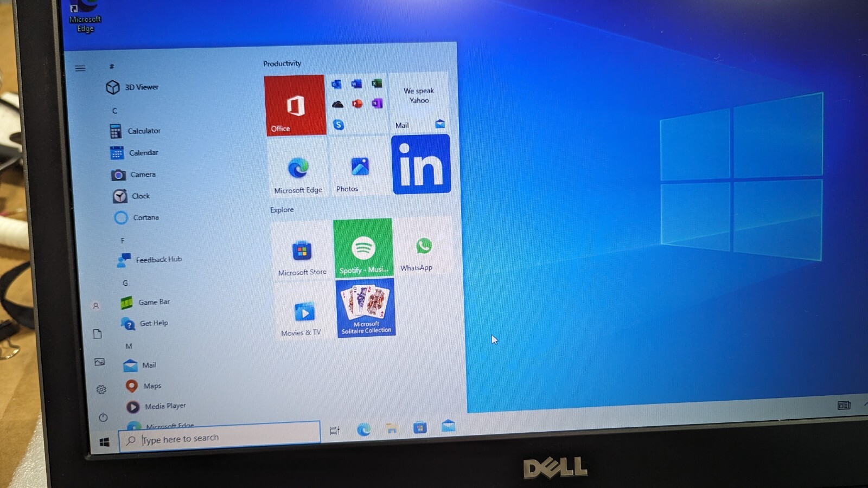Launch Game Bar
Viewport: 868px width, 488px height.
pos(145,302)
